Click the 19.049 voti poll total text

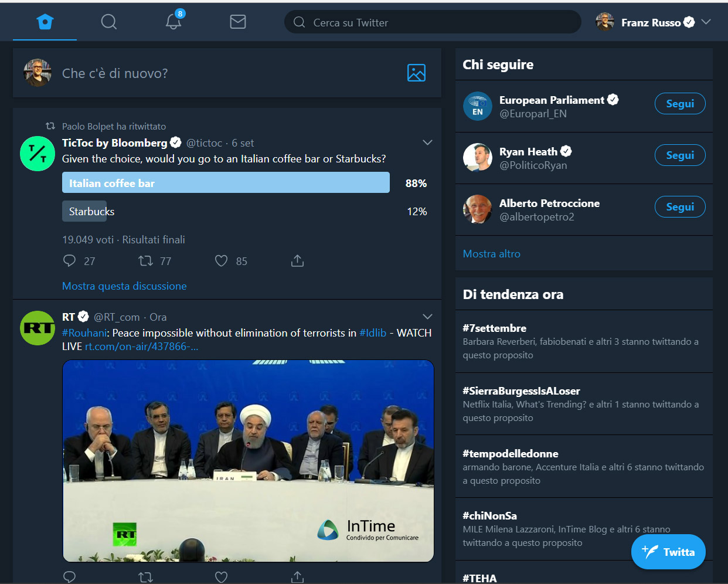point(88,240)
